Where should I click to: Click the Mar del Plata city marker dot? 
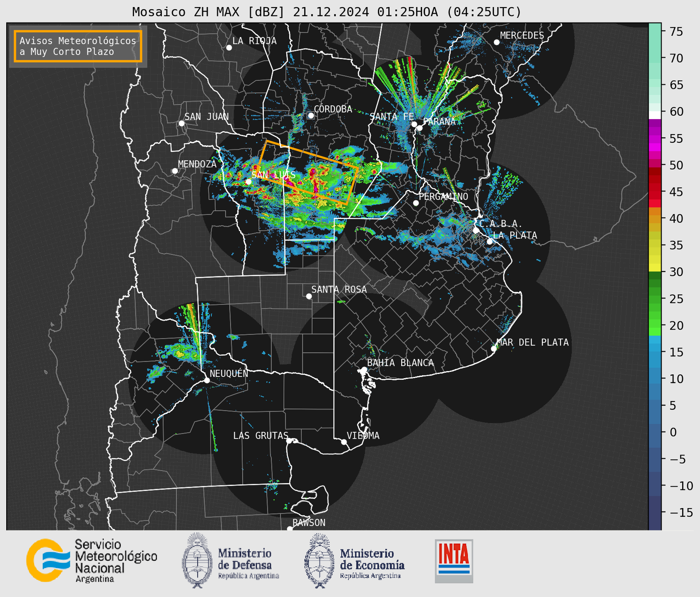coord(494,349)
